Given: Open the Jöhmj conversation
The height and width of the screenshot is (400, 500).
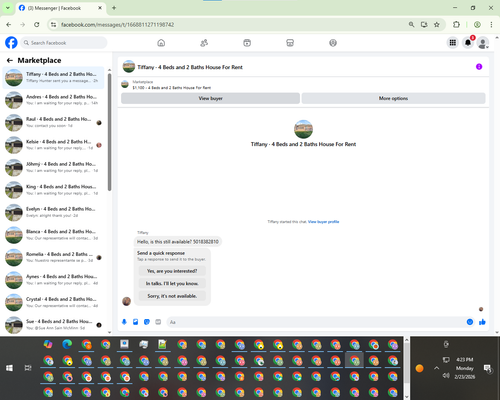Looking at the screenshot, I should pos(53,167).
